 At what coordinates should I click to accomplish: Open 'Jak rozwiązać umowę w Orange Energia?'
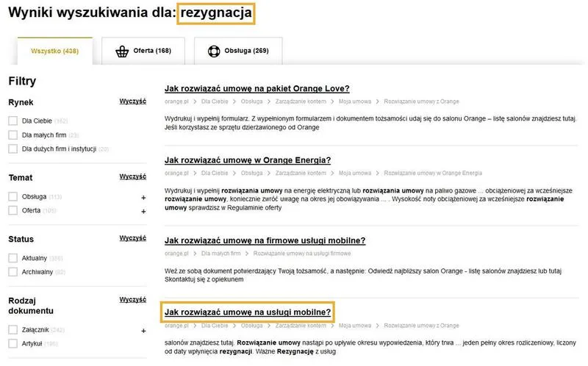coord(248,160)
